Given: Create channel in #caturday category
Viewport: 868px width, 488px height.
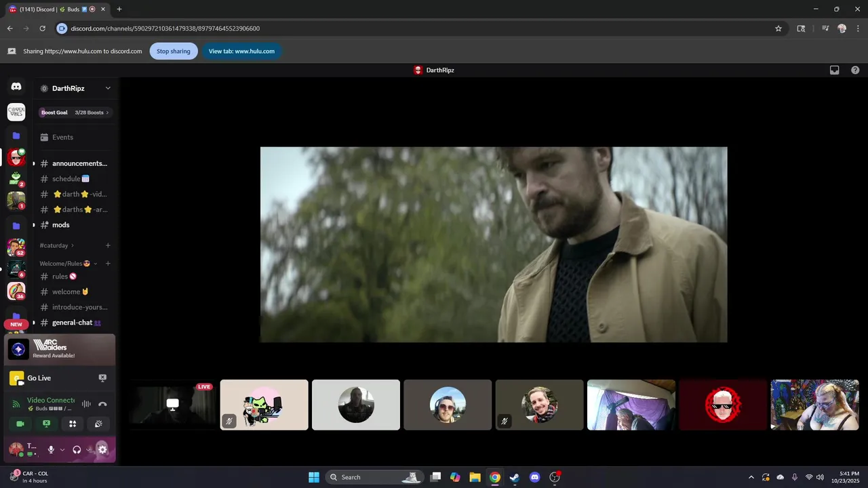Looking at the screenshot, I should [108, 245].
